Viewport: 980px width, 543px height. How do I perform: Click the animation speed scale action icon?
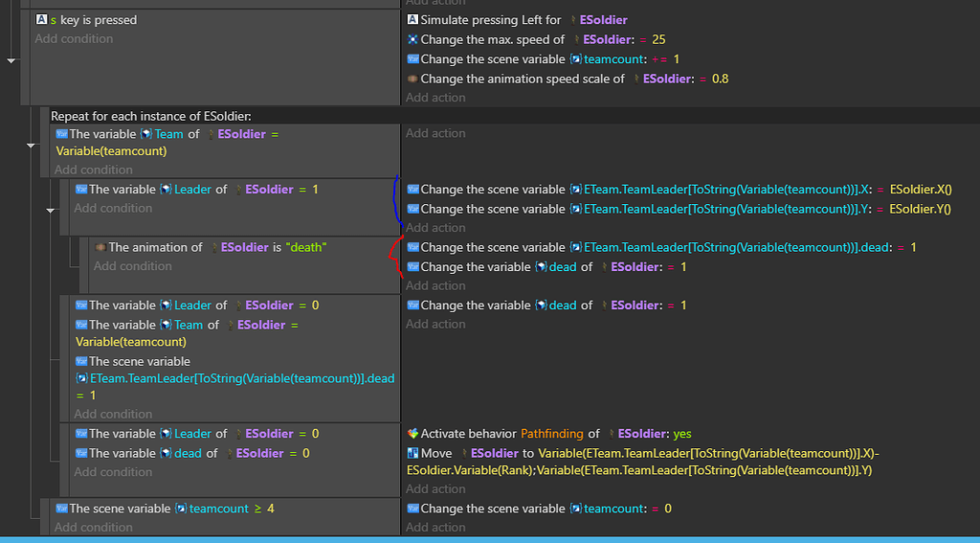(x=412, y=79)
